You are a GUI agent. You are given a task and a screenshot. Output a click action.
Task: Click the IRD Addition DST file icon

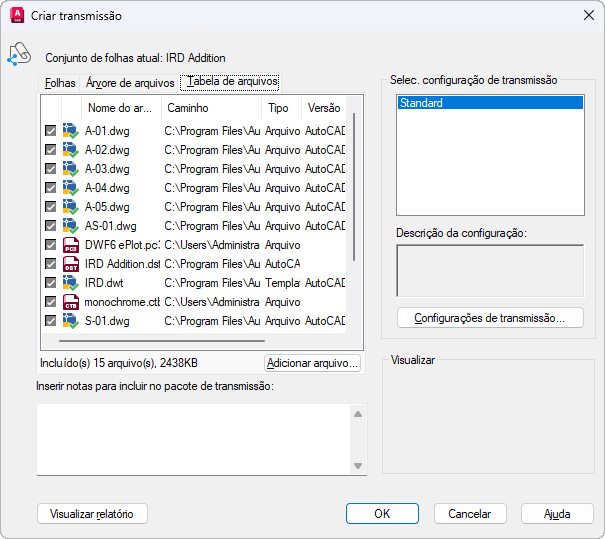coord(70,264)
